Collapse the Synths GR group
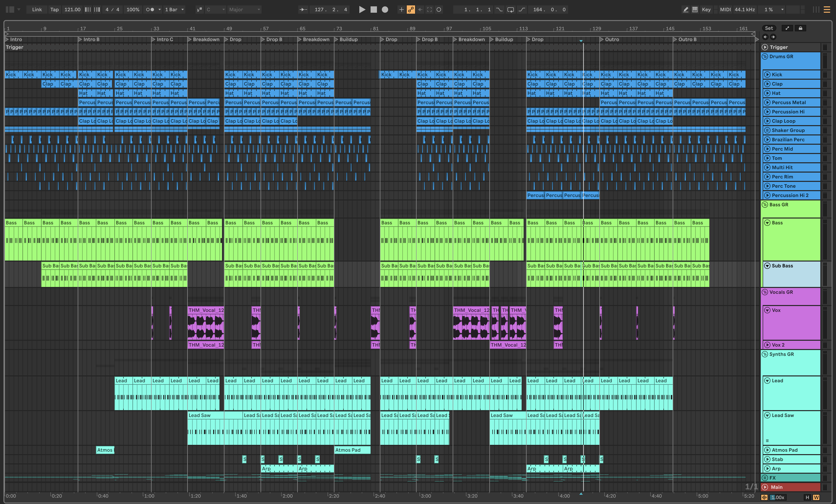This screenshot has width=836, height=504. coord(765,354)
